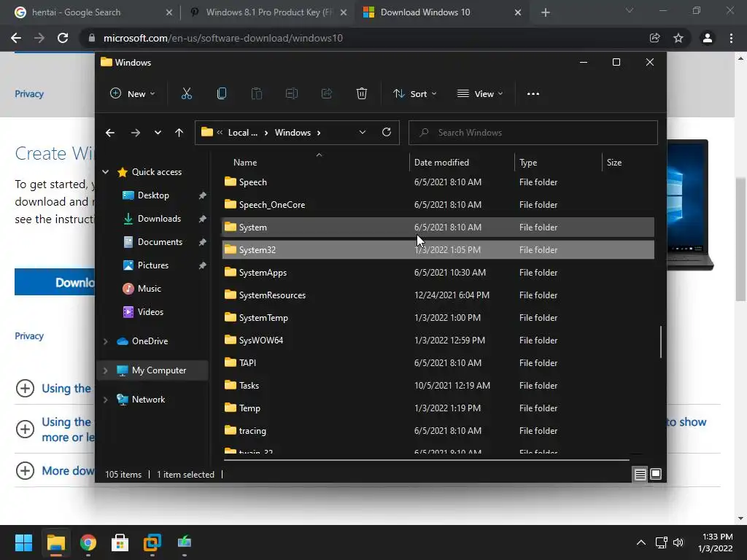Select the System32 folder
This screenshot has width=747, height=560.
[438, 250]
